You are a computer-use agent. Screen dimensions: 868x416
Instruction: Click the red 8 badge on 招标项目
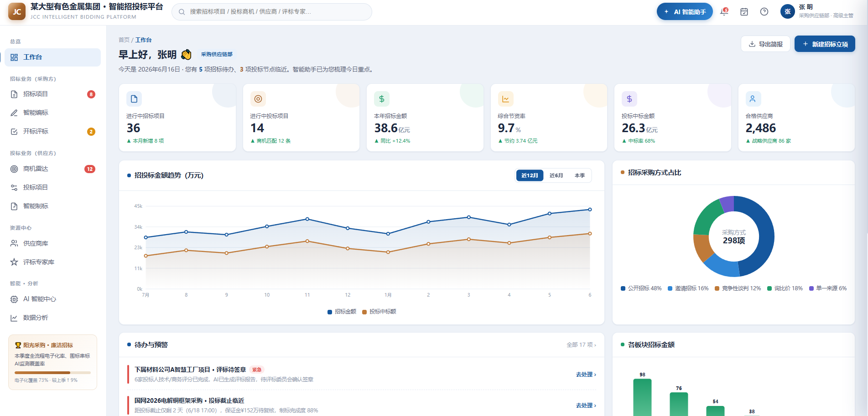pyautogui.click(x=91, y=94)
